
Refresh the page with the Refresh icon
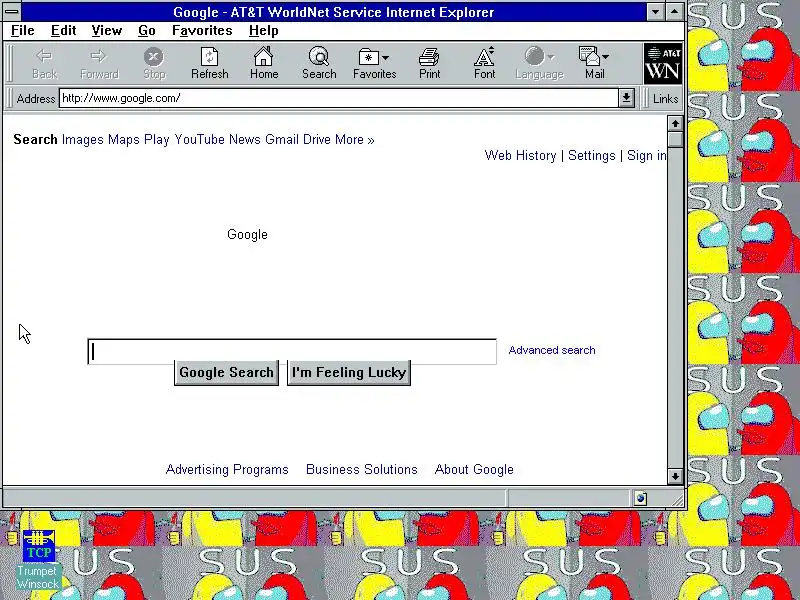(x=209, y=57)
